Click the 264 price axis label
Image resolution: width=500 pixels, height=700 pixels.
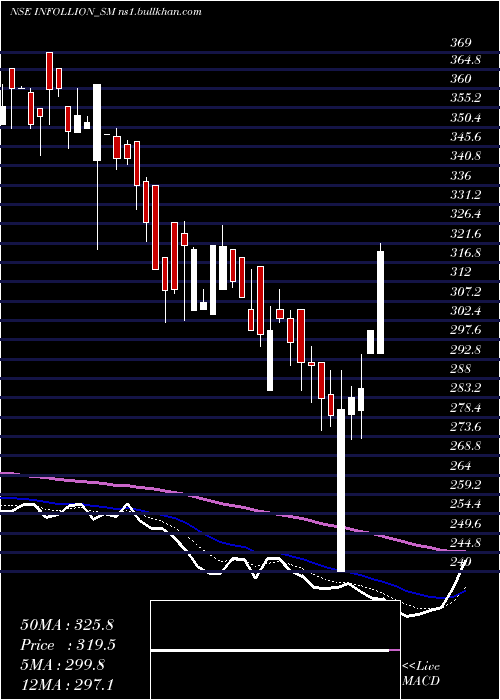[460, 466]
